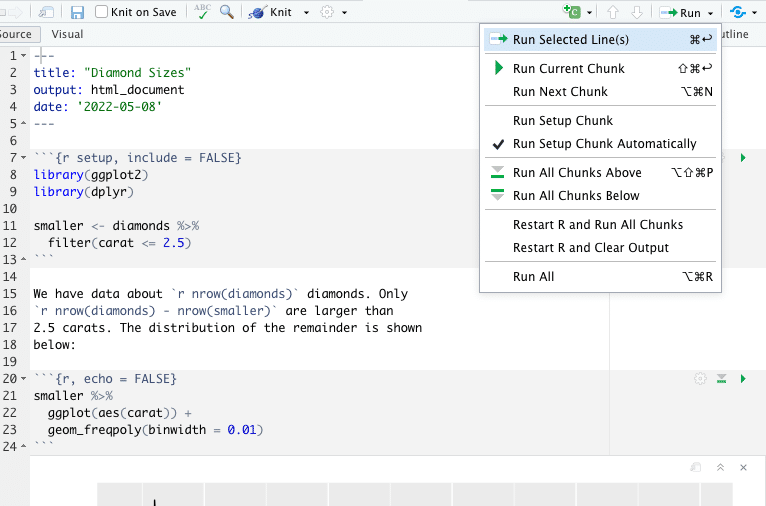The image size is (766, 506).
Task: Collapse chunk fold arrow at line 20
Action: [x=23, y=379]
